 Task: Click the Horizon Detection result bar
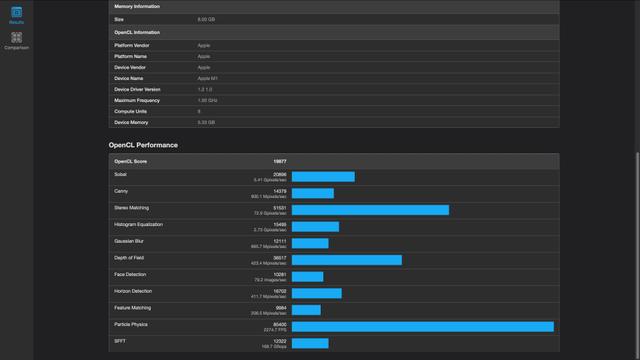point(317,293)
